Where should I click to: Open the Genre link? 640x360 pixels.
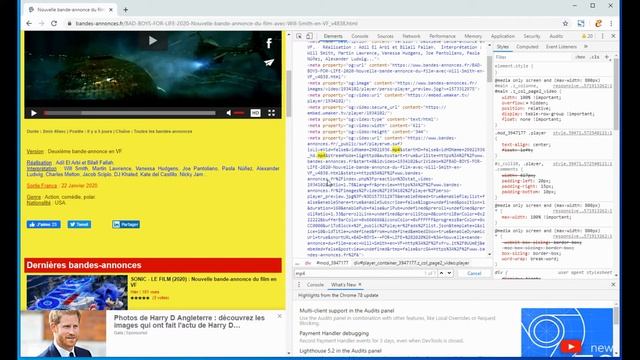pos(34,197)
